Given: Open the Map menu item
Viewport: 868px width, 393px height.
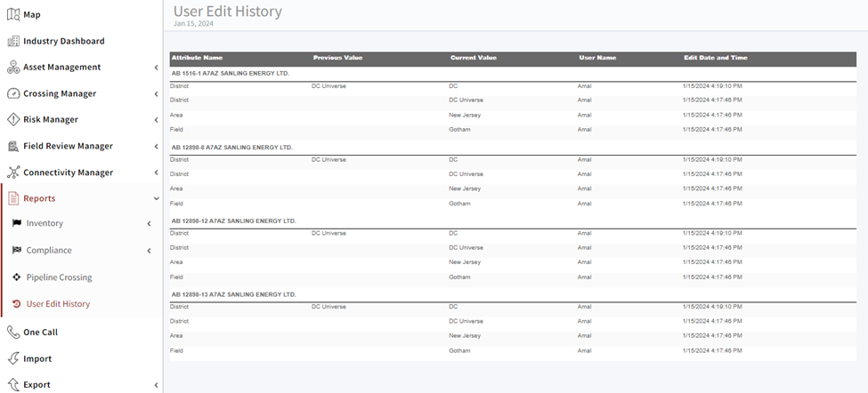Looking at the screenshot, I should pyautogui.click(x=31, y=15).
